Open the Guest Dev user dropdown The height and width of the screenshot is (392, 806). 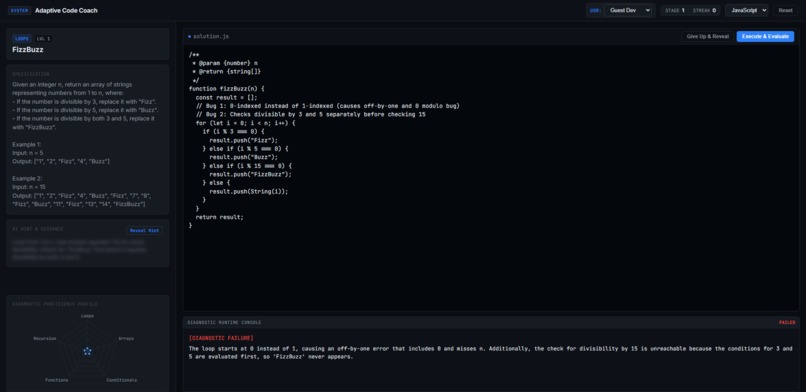click(x=628, y=10)
